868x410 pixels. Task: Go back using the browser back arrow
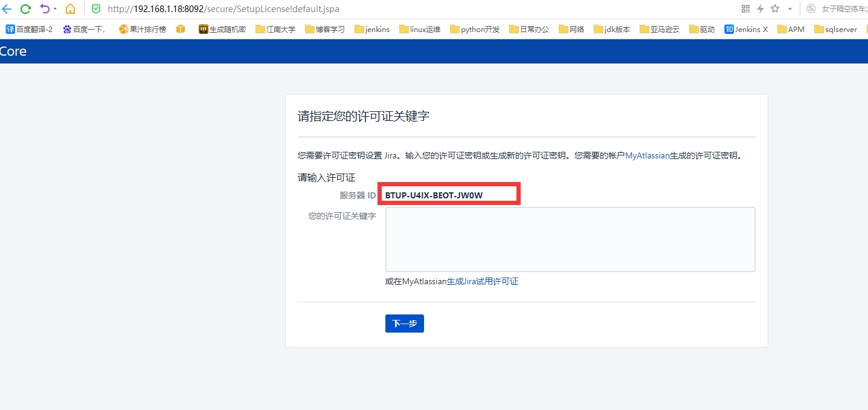tap(6, 9)
